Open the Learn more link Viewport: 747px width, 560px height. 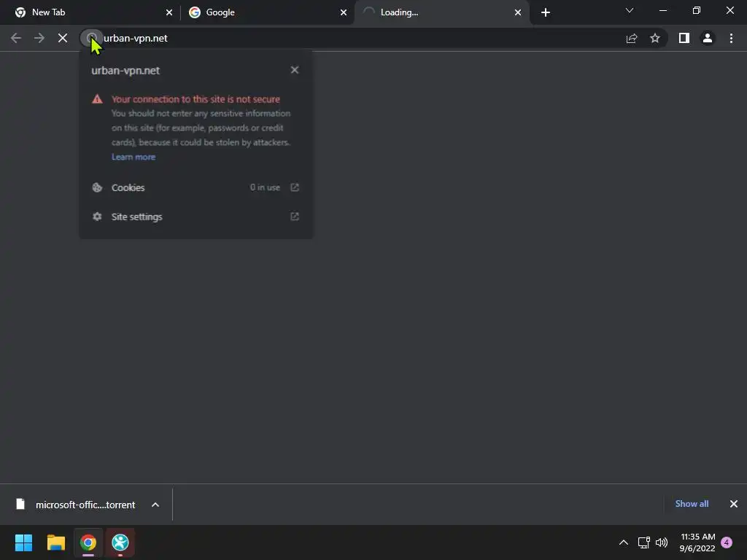tap(133, 157)
